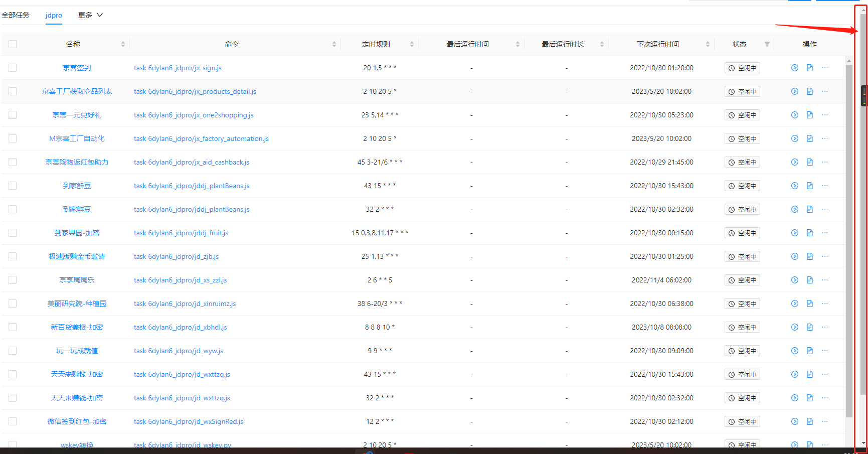Open more actions for 美丽研究院-种植园

click(x=825, y=304)
